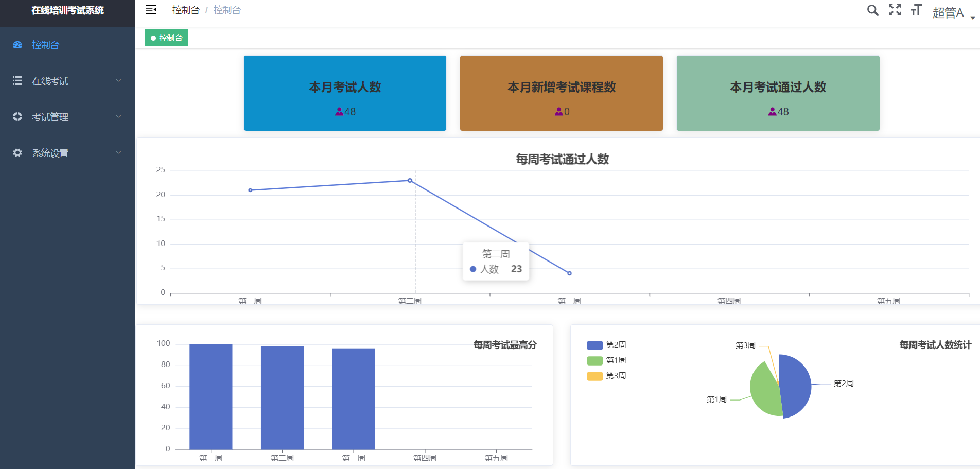Click the 第3周 label above the pie
This screenshot has width=980, height=469.
(745, 345)
